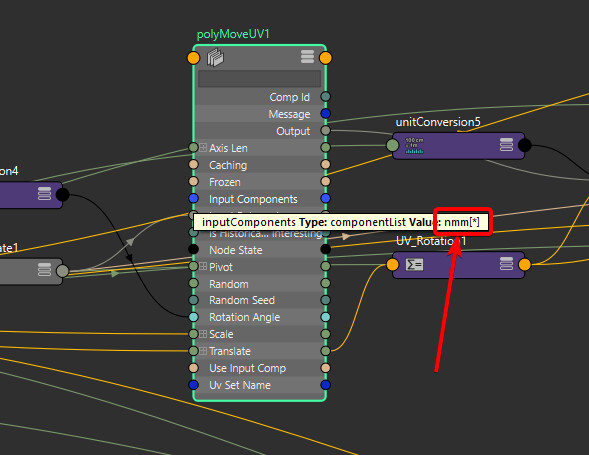Click Comp Id output port
The image size is (589, 455).
(x=325, y=97)
